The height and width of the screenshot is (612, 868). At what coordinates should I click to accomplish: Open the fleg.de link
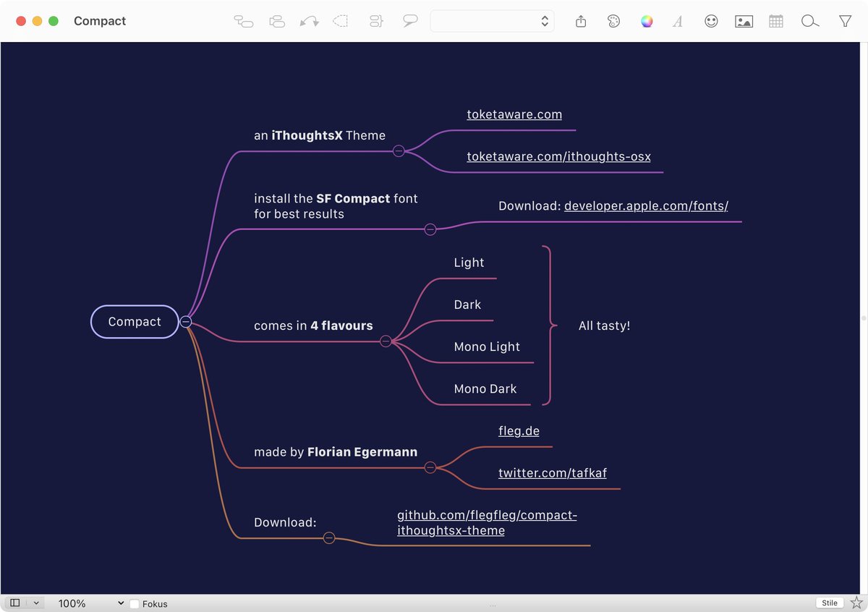click(x=519, y=430)
